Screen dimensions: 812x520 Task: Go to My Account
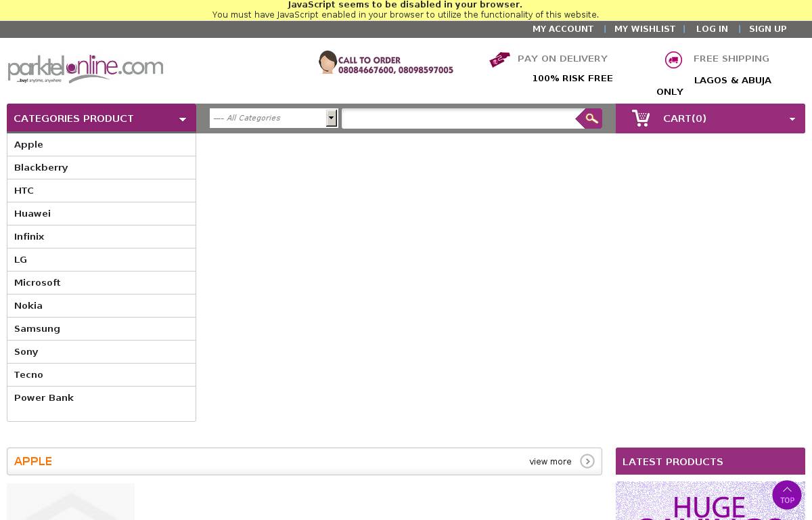tap(563, 29)
